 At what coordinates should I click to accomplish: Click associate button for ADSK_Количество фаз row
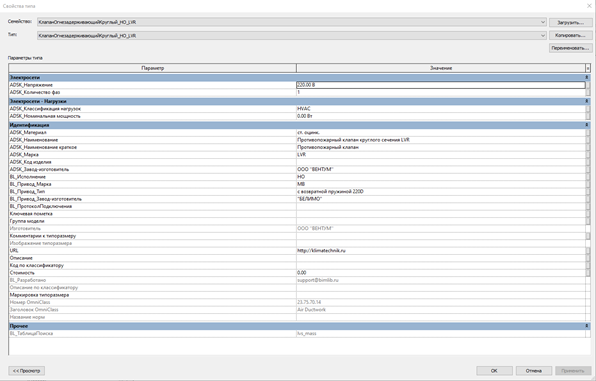[588, 92]
